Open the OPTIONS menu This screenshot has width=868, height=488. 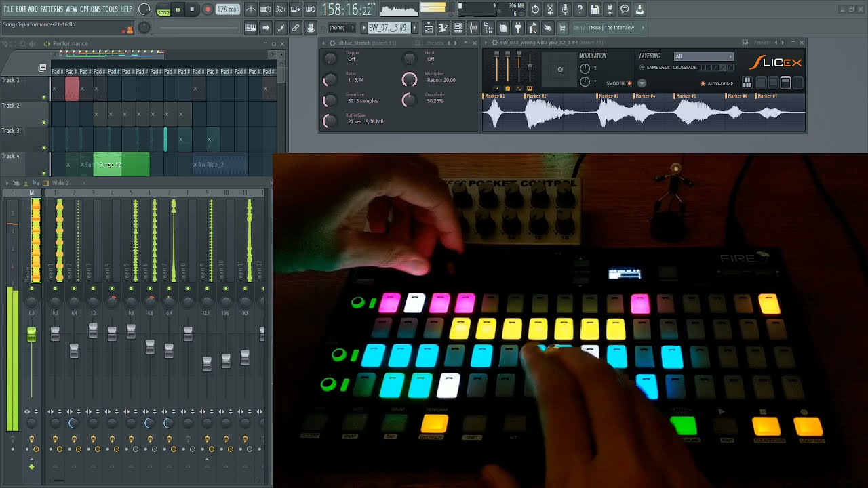point(90,9)
